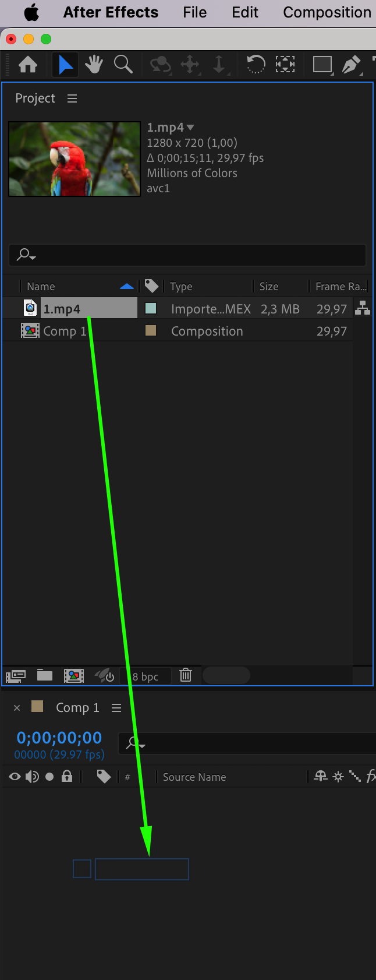Image resolution: width=376 pixels, height=980 pixels.
Task: Toggle the lock column icon
Action: click(x=67, y=776)
